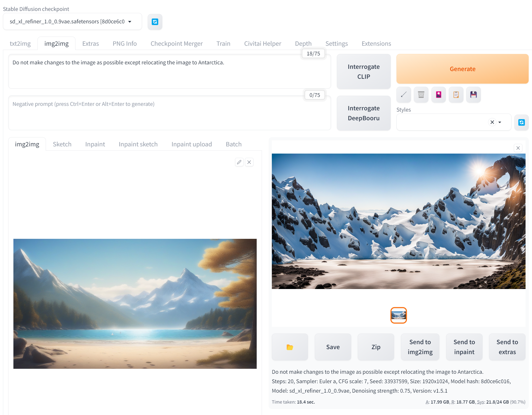Clear the Styles selection with the X

(x=492, y=122)
